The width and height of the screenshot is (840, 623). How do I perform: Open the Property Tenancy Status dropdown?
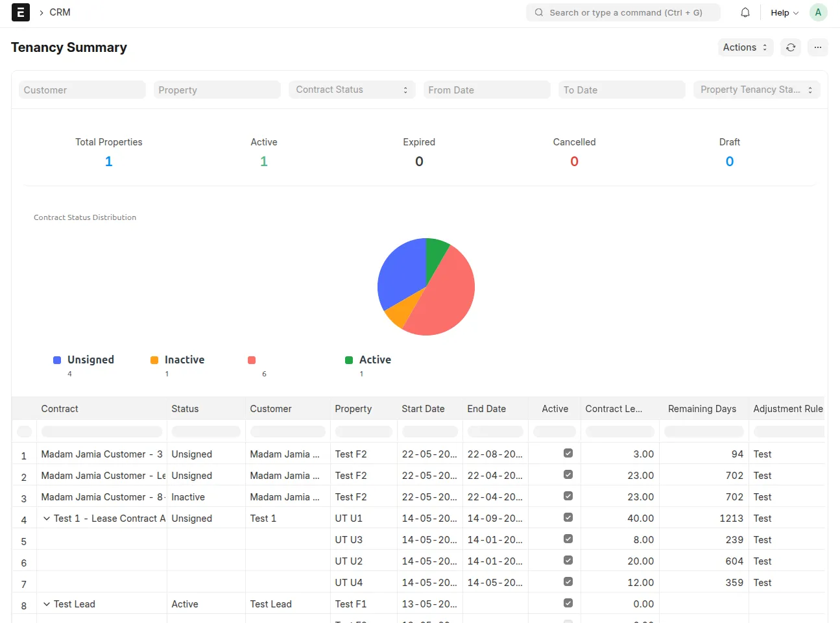point(757,90)
